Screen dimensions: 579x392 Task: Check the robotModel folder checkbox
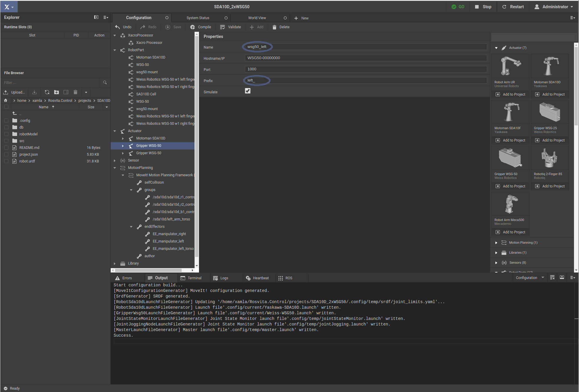point(6,134)
